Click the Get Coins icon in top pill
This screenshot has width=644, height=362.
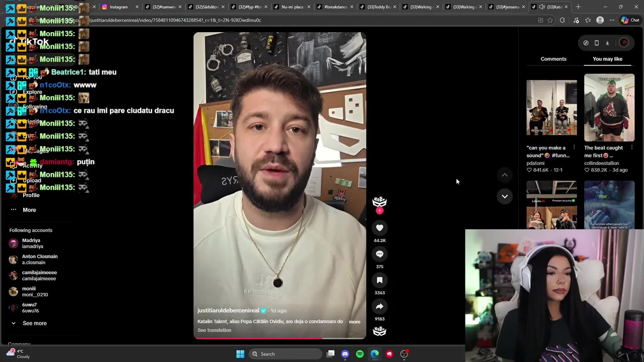coord(586,43)
